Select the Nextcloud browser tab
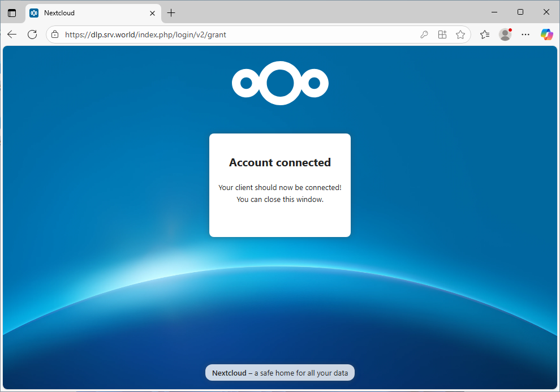 click(x=85, y=12)
